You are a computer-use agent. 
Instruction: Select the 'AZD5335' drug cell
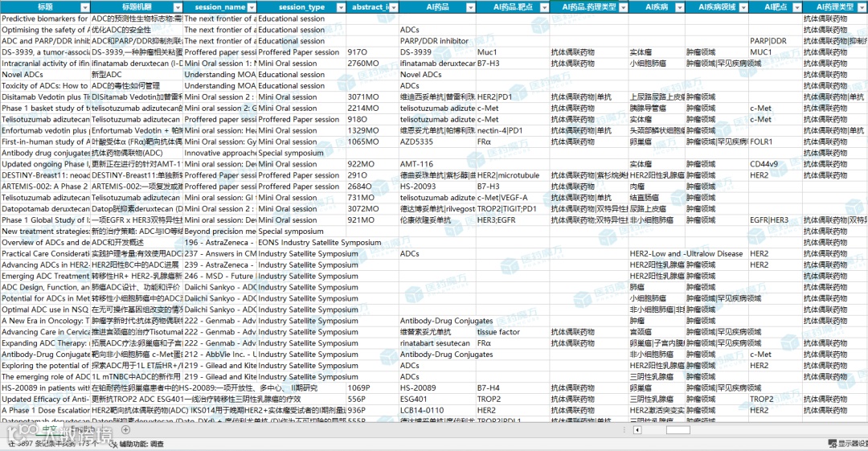pos(437,141)
